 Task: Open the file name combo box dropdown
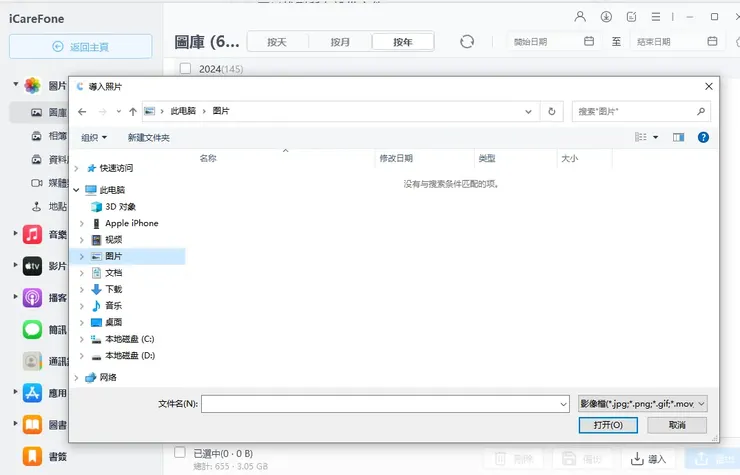point(563,404)
